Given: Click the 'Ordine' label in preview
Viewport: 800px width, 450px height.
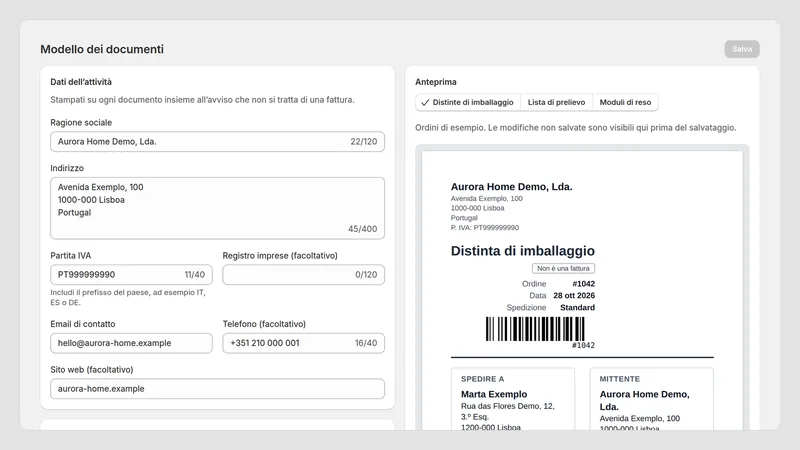Looking at the screenshot, I should click(534, 284).
